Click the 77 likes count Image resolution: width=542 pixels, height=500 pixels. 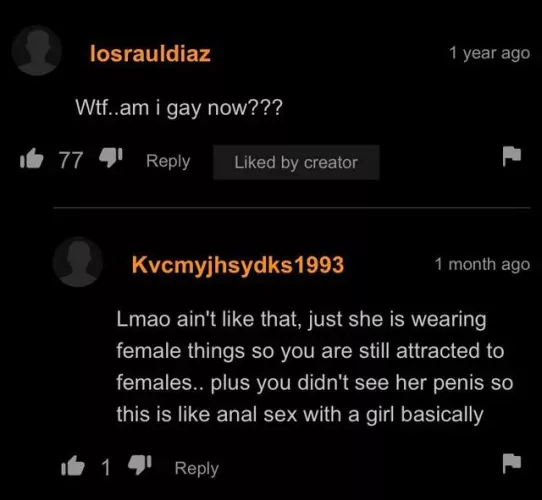71,160
